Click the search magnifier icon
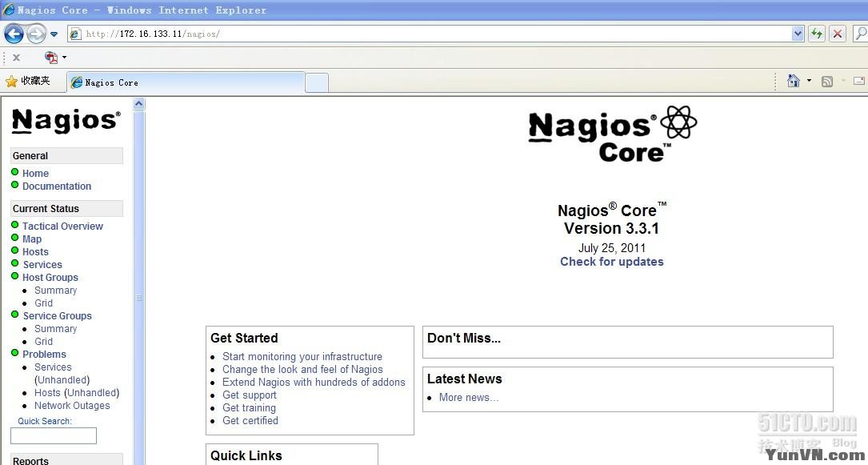This screenshot has height=465, width=868. click(862, 34)
